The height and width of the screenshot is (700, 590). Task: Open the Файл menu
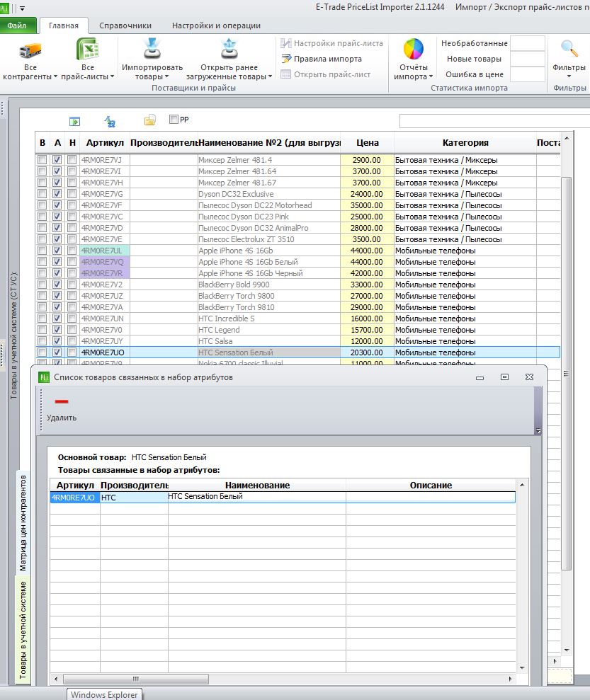coord(16,25)
